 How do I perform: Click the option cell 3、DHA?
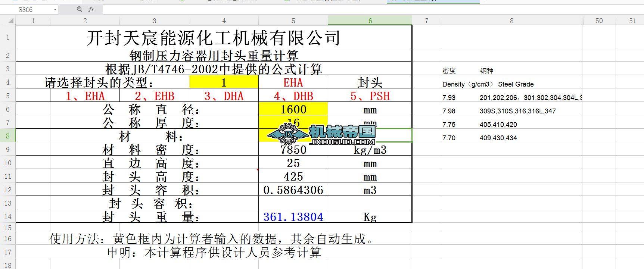click(x=224, y=96)
